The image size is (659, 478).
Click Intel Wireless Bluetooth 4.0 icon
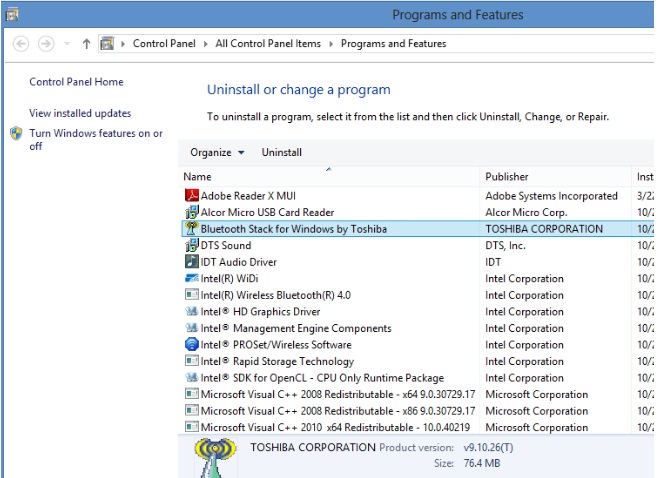[192, 295]
